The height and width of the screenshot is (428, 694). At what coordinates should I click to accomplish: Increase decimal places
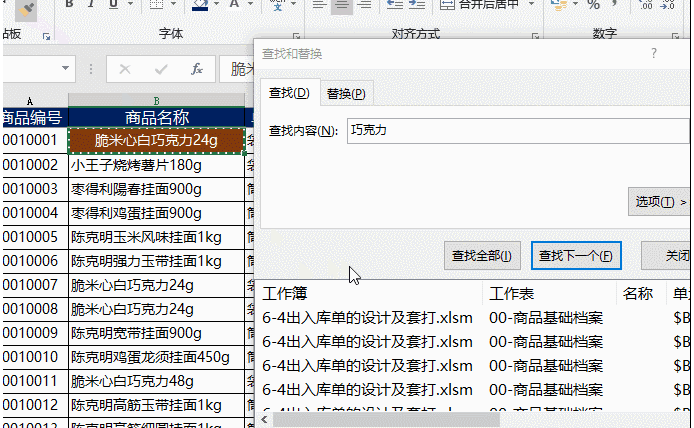(646, 5)
